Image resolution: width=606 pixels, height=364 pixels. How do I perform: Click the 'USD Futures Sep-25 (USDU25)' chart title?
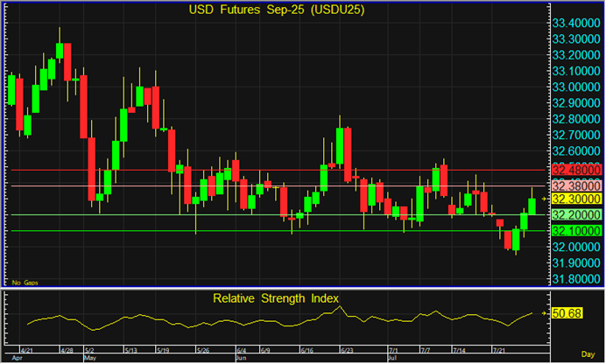[276, 10]
